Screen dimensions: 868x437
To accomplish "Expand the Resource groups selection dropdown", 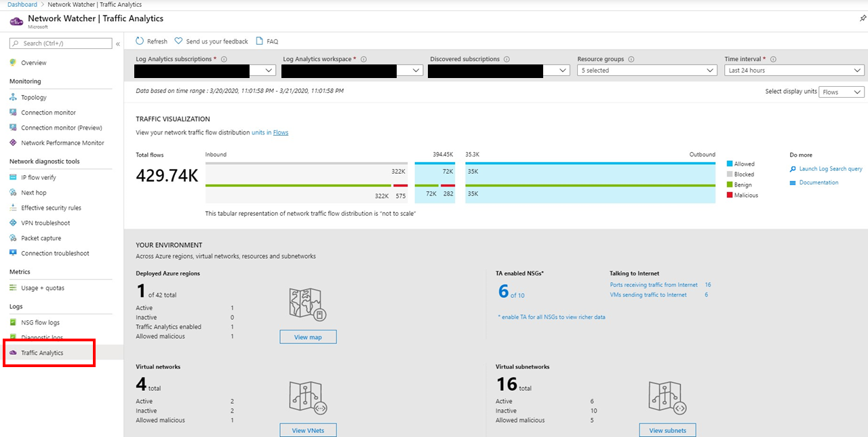I will 647,69.
